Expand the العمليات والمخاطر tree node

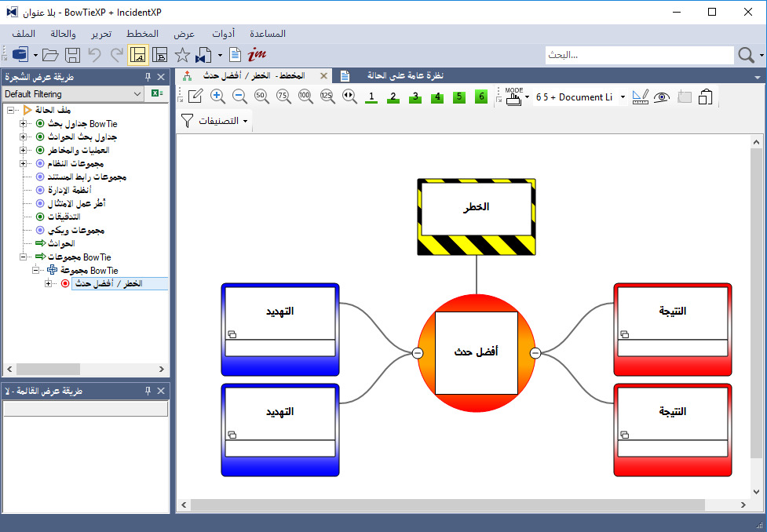[24, 150]
